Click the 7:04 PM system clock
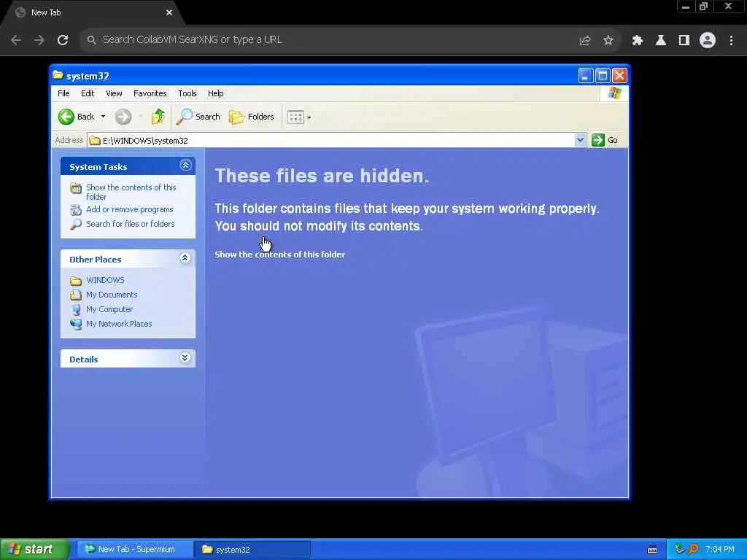Screen dimensions: 747x560 720,550
